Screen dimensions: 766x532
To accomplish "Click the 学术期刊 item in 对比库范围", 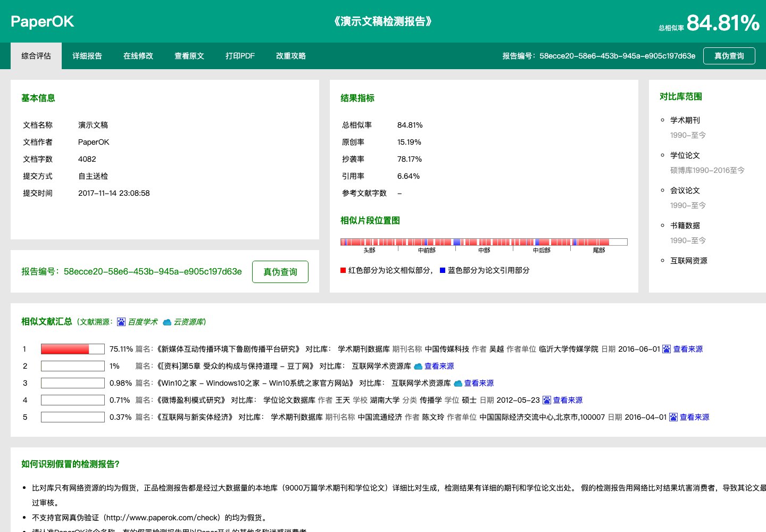I will click(x=685, y=120).
